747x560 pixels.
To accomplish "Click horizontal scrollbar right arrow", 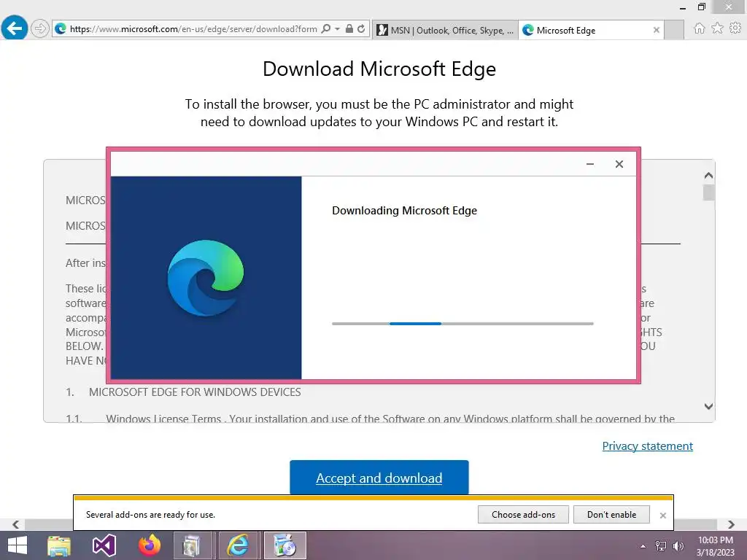I will [x=731, y=524].
